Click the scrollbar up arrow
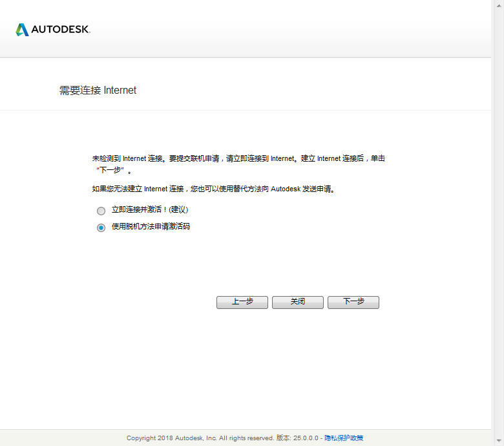Screen dimensions: 504x446 499,5
